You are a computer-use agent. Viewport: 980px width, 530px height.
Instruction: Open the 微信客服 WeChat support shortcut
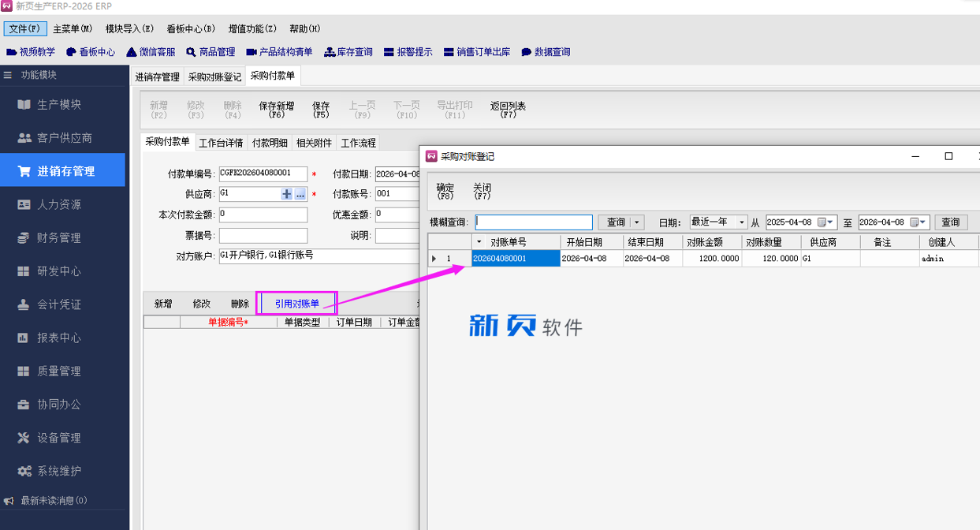[151, 52]
